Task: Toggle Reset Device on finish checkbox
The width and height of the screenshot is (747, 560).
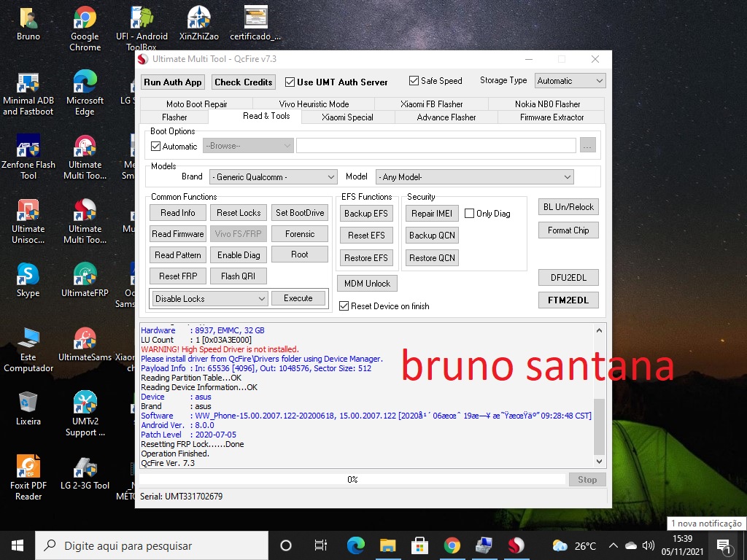Action: (x=344, y=306)
